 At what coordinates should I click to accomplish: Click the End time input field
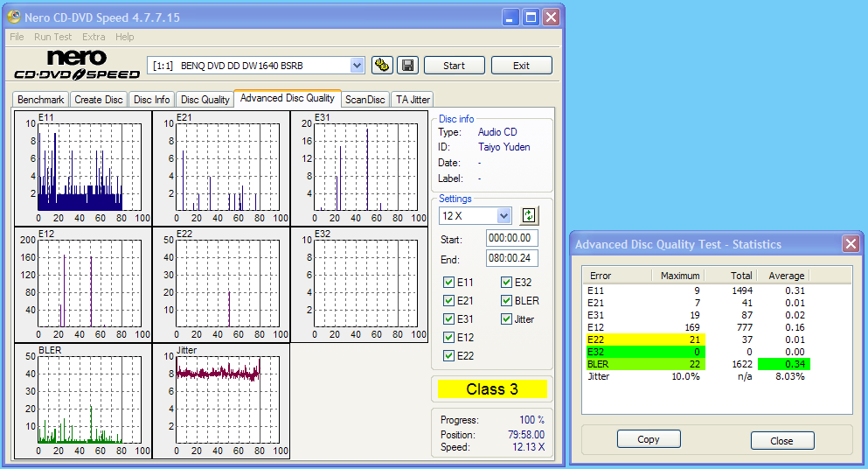pyautogui.click(x=512, y=258)
